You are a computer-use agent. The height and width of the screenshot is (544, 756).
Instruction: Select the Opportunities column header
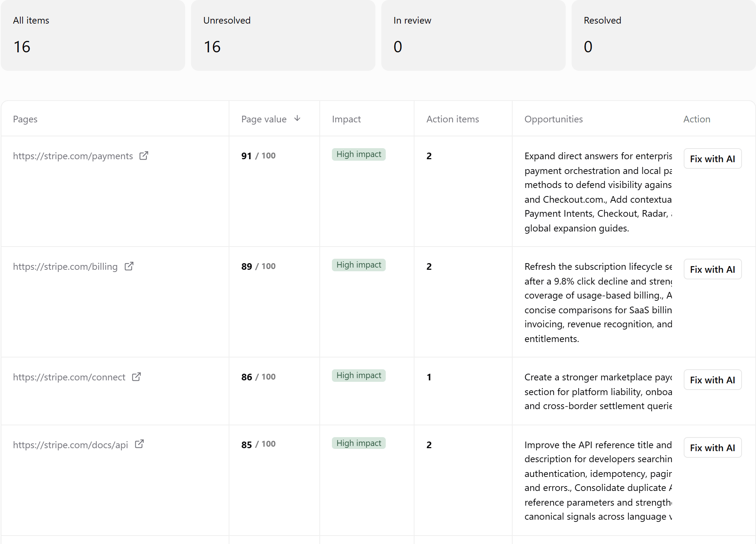[x=554, y=119]
